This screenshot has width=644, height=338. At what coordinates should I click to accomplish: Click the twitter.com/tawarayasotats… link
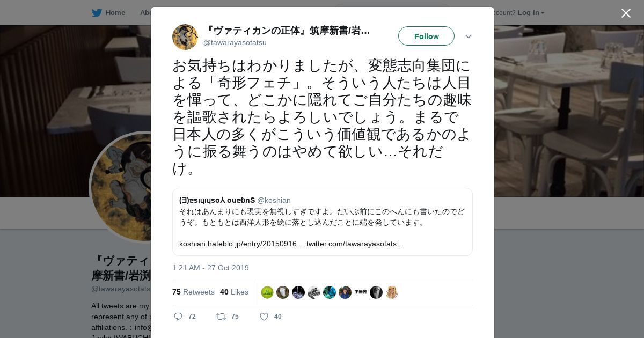[x=355, y=244]
